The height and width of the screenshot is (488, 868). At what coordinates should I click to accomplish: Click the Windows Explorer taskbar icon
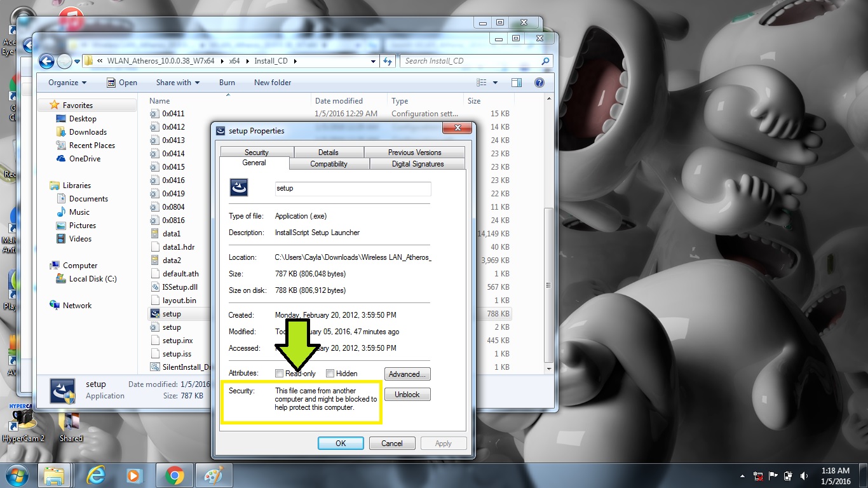coord(55,475)
